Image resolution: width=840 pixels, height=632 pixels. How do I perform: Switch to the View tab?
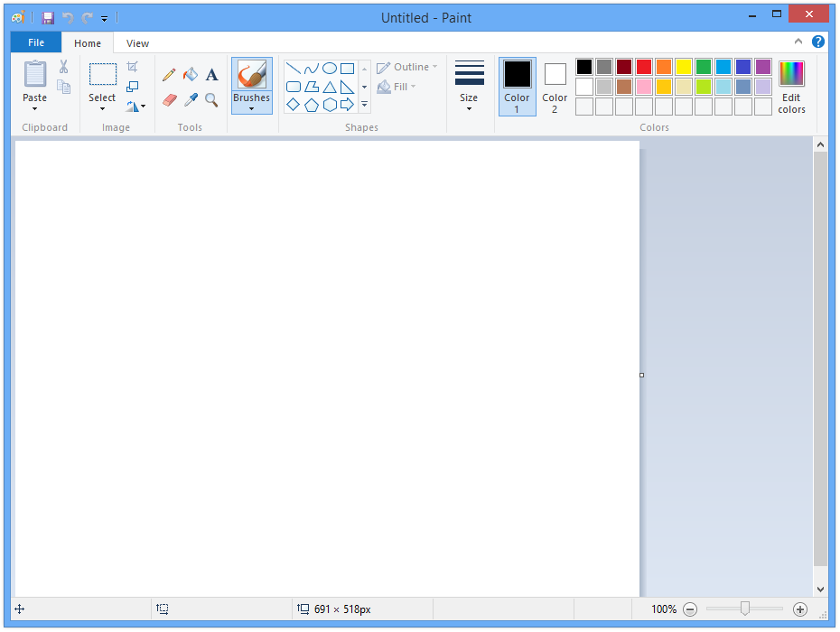[x=137, y=43]
